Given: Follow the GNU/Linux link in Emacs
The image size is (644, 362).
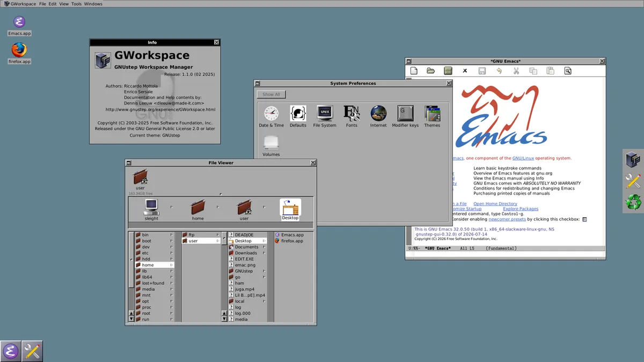Looking at the screenshot, I should click(x=524, y=158).
